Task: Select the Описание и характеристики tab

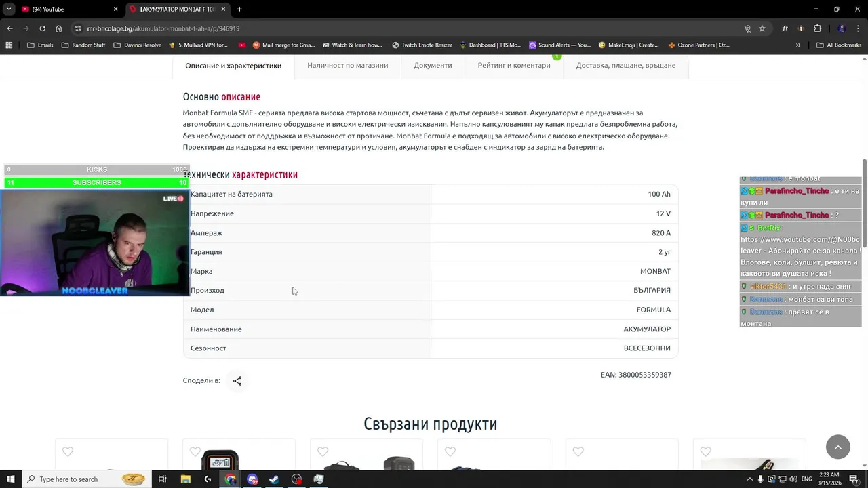Action: point(233,66)
